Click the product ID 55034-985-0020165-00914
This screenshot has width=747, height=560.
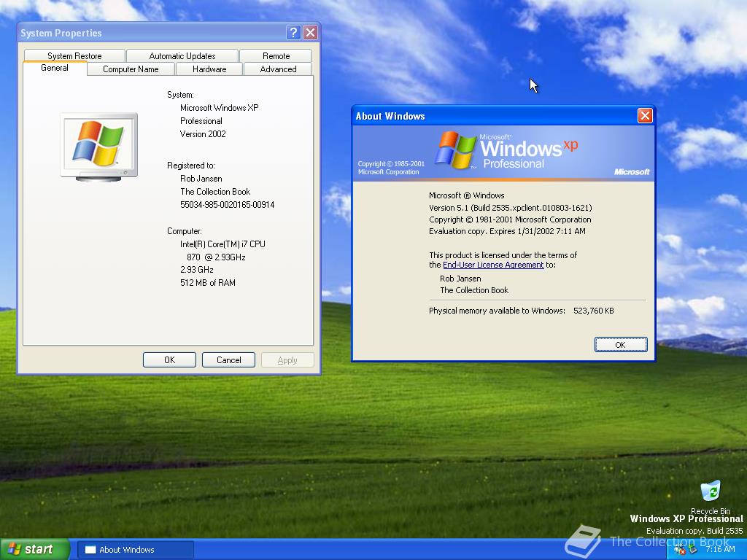pyautogui.click(x=228, y=205)
